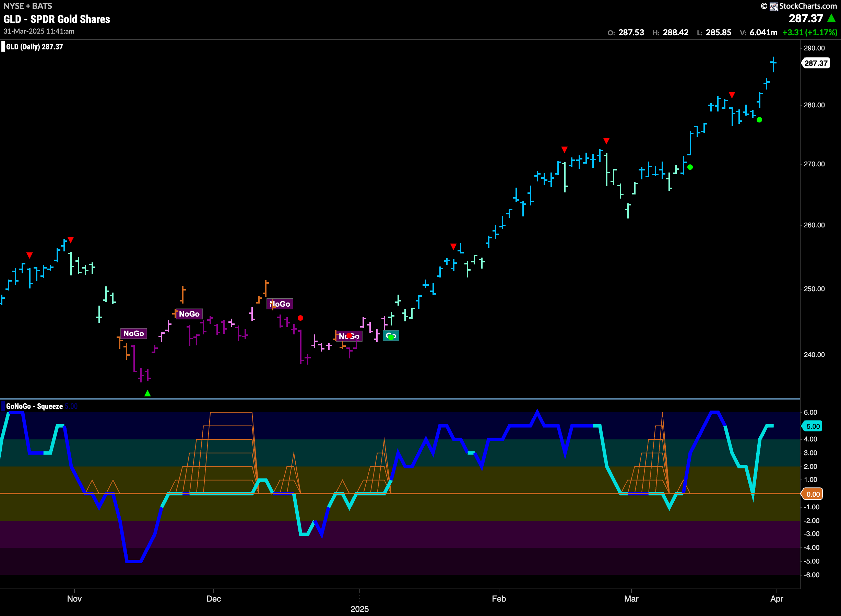Click the StockCharts.com logo icon

point(773,6)
